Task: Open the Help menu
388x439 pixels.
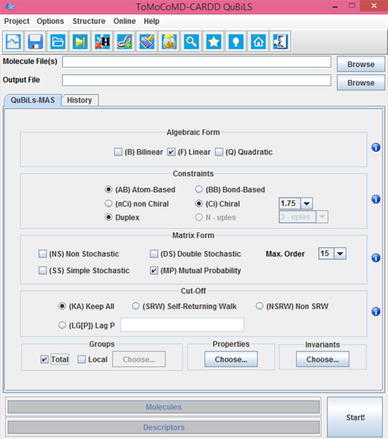Action: 151,21
